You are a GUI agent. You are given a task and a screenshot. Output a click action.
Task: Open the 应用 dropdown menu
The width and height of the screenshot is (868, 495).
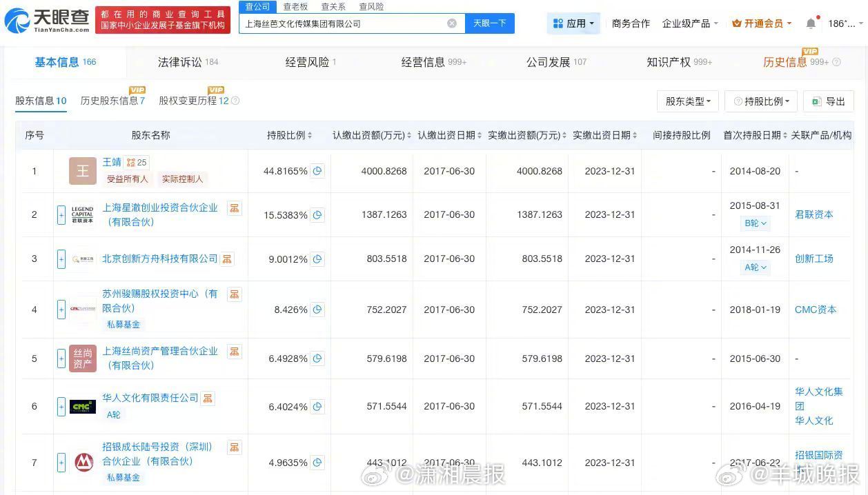pyautogui.click(x=574, y=23)
